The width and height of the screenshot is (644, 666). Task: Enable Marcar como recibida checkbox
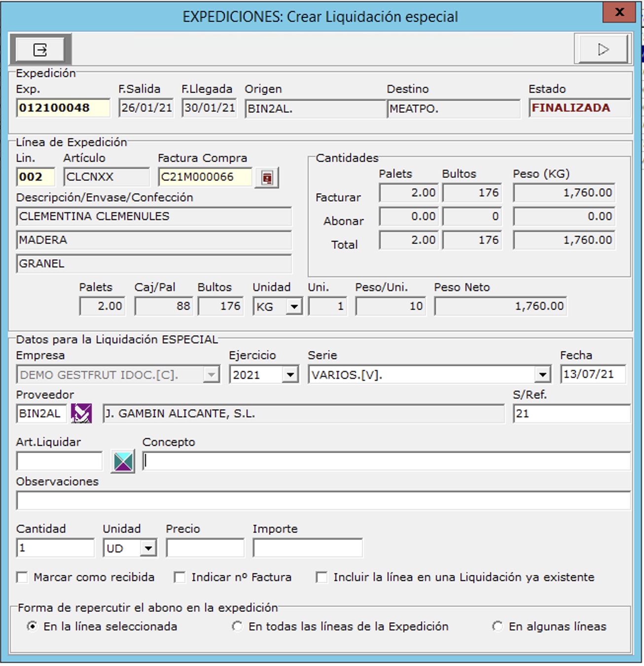click(x=22, y=577)
